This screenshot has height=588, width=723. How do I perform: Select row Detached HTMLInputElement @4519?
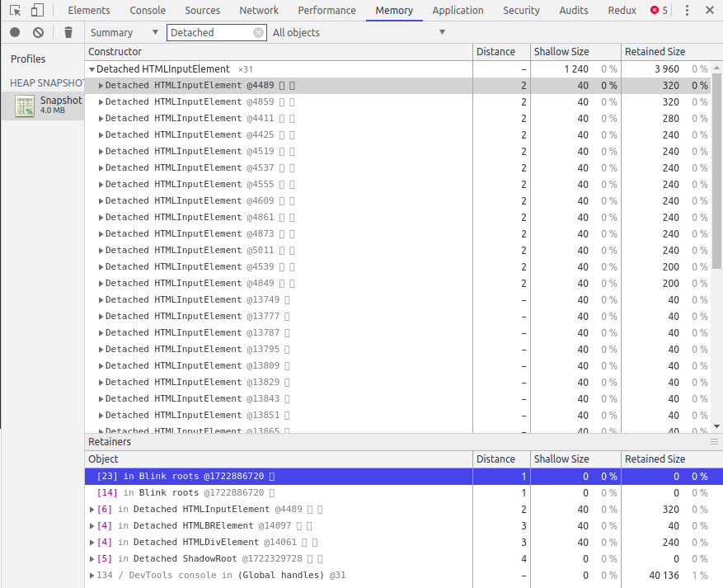click(399, 151)
